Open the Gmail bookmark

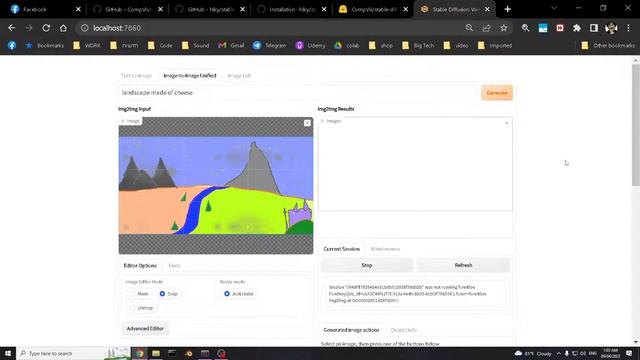231,45
